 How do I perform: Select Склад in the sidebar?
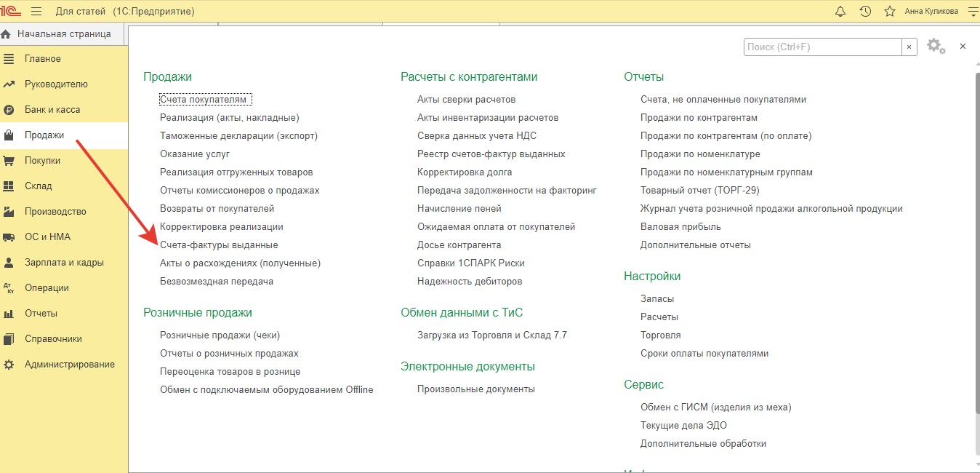coord(38,186)
